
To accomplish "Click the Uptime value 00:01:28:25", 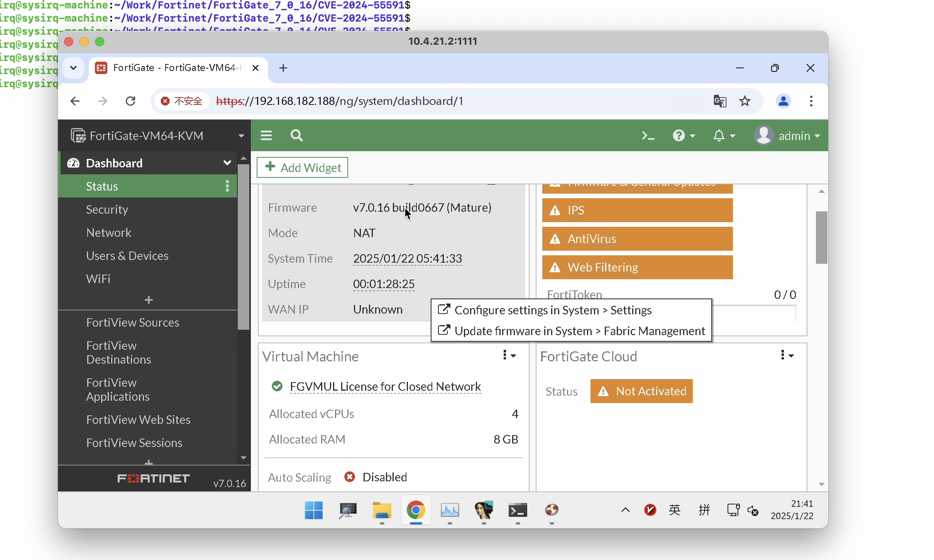I will coord(384,284).
